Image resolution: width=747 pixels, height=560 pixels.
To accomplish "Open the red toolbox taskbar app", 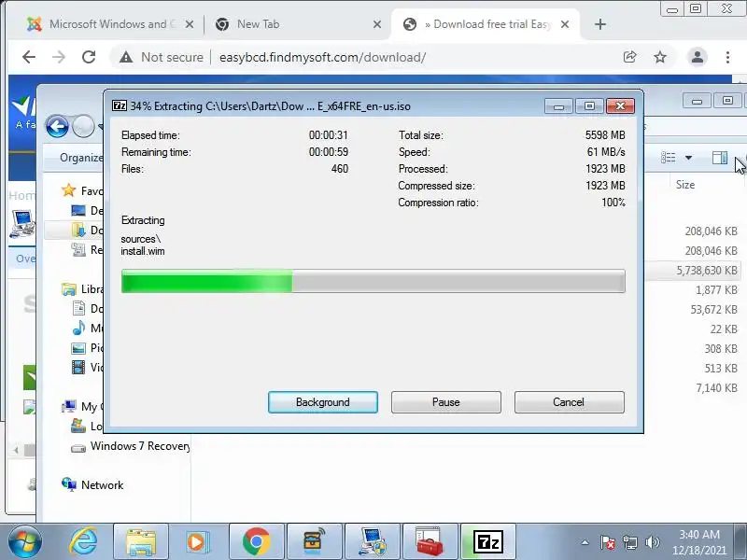I will pos(430,542).
